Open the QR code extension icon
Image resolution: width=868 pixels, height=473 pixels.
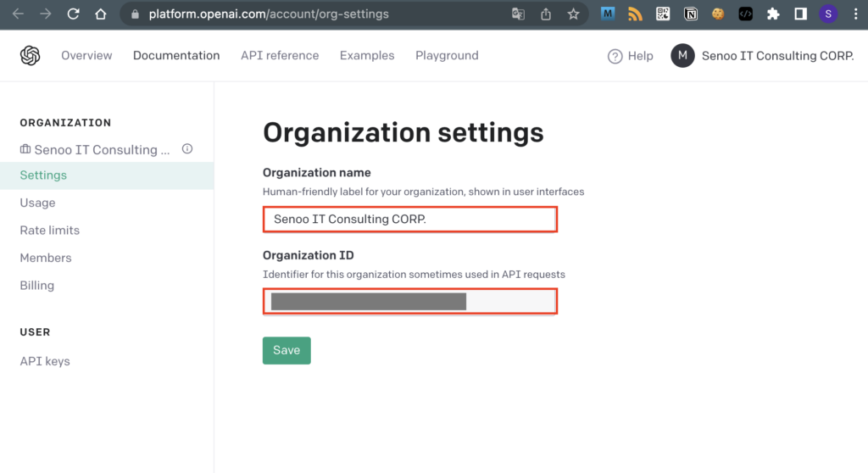[663, 14]
